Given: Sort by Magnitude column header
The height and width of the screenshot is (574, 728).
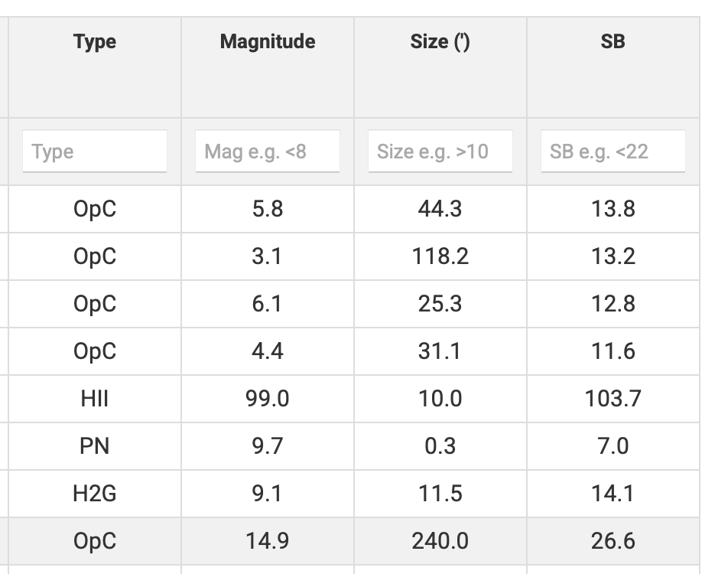Looking at the screenshot, I should pyautogui.click(x=268, y=41).
